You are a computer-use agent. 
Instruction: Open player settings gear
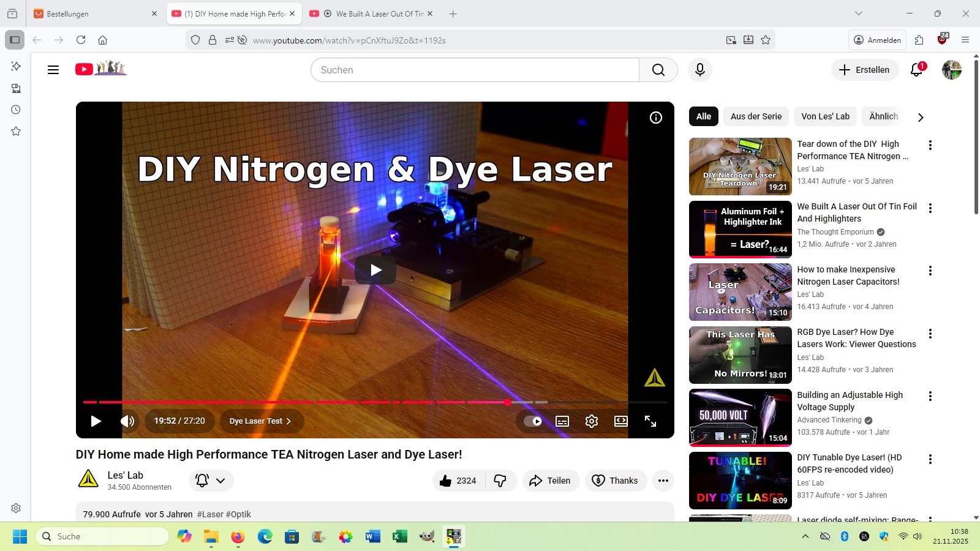(592, 421)
